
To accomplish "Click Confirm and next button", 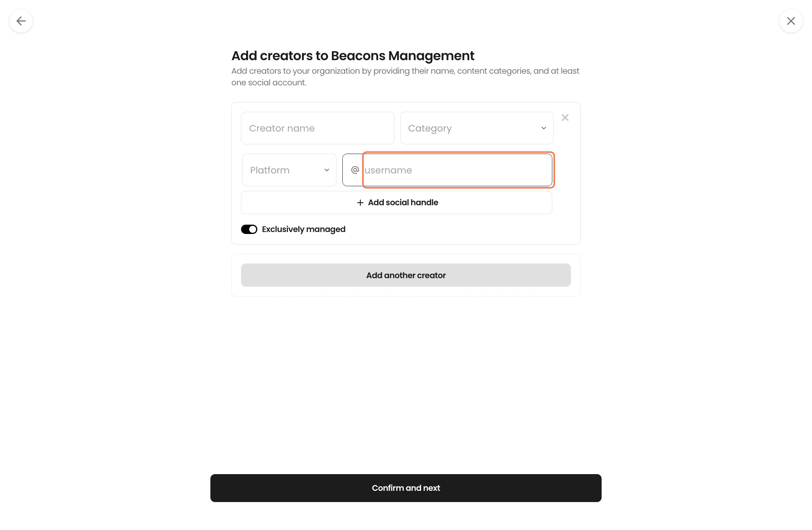I will pos(406,488).
